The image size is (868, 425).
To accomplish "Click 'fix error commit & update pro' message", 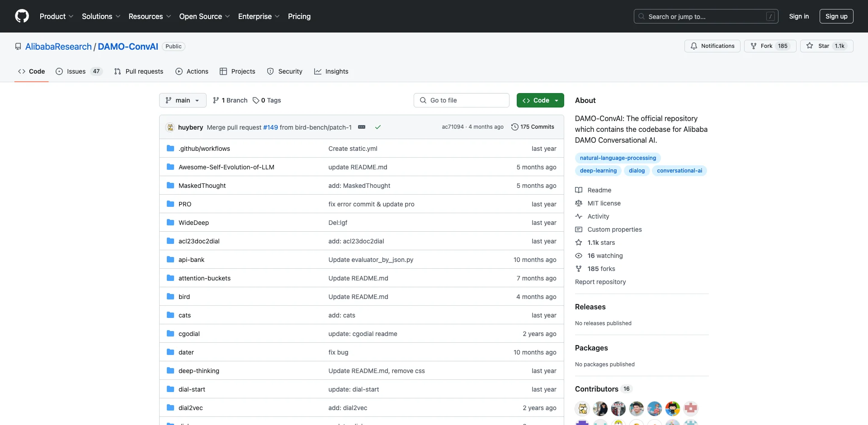I will (x=371, y=204).
